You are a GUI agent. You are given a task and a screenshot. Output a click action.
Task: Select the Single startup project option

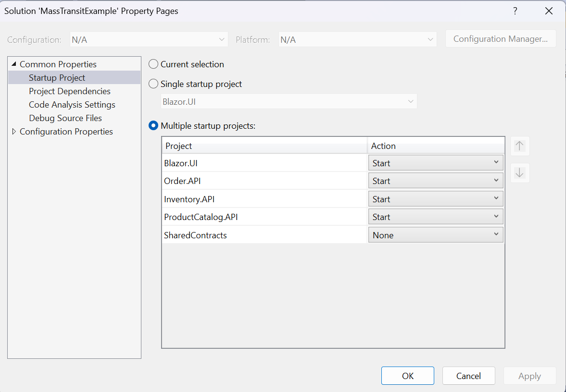tap(153, 84)
